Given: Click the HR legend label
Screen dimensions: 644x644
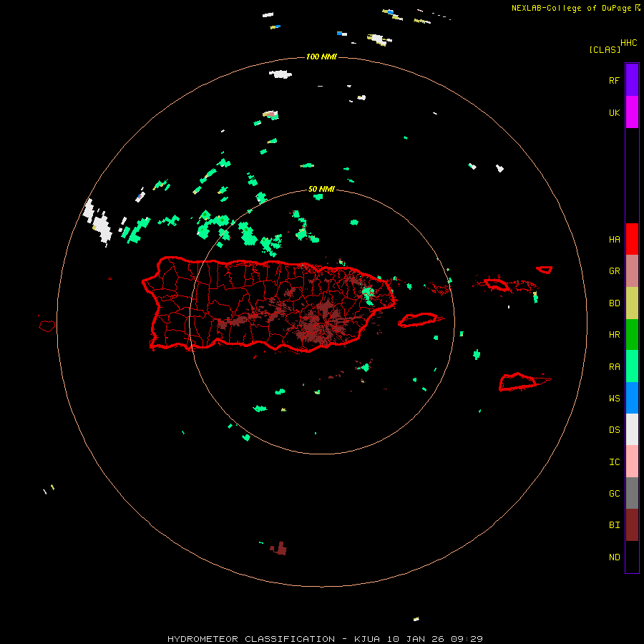Looking at the screenshot, I should pos(614,335).
